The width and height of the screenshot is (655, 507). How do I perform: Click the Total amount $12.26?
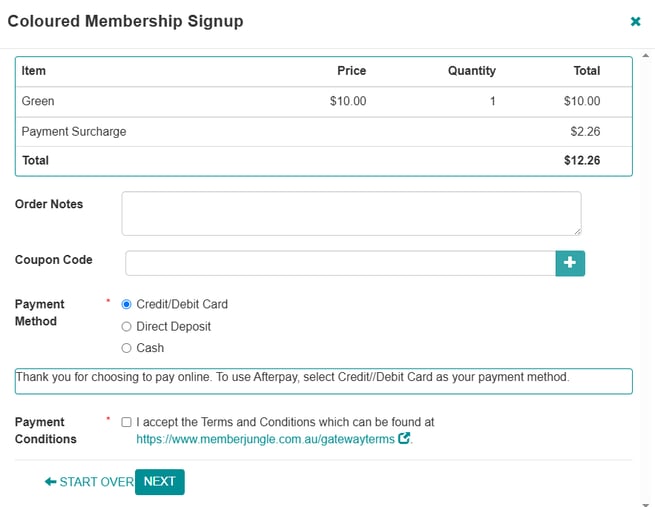[582, 160]
